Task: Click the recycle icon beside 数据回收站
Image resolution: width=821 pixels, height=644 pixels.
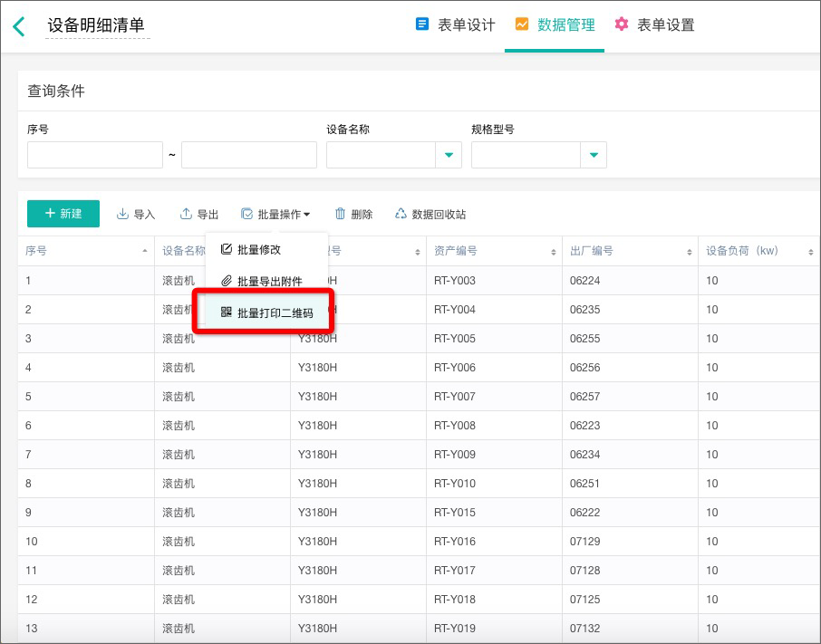Action: pyautogui.click(x=401, y=214)
